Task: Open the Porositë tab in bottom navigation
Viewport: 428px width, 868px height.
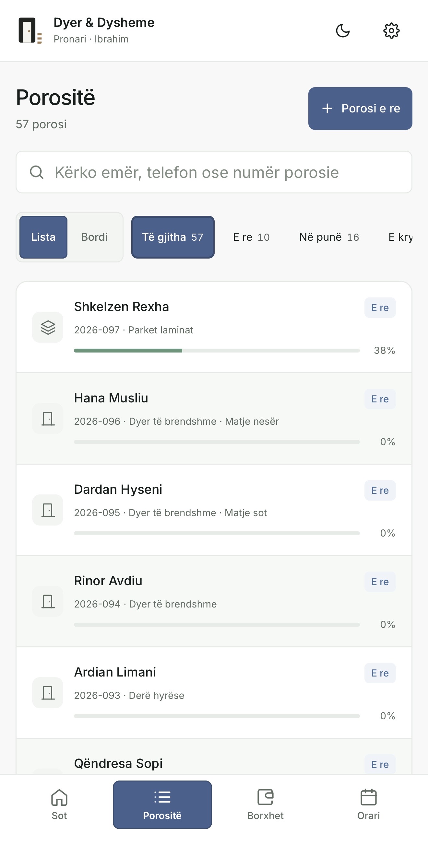Action: pos(162,804)
